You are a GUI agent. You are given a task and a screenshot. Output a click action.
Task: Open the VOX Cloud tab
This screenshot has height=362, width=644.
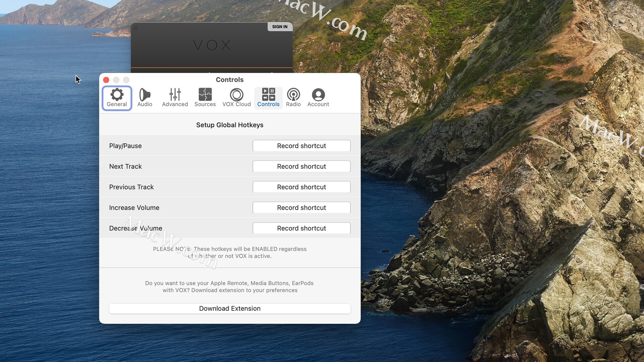[236, 98]
